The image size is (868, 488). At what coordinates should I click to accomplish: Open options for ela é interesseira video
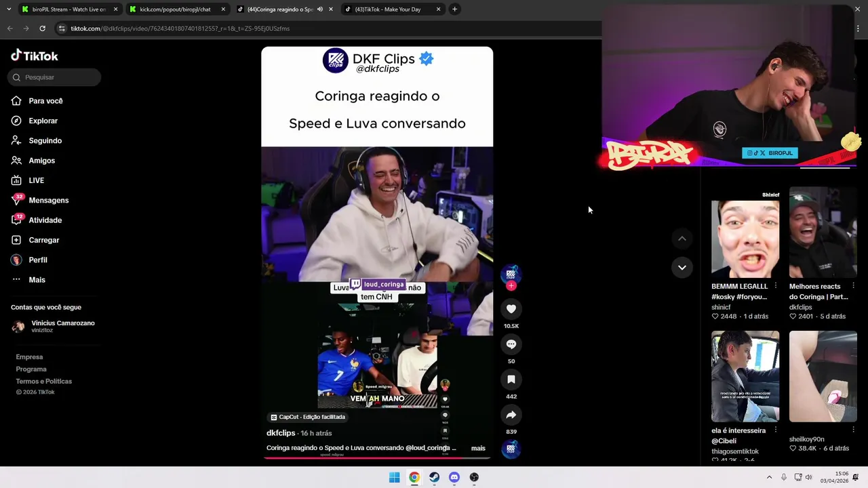pos(776,430)
